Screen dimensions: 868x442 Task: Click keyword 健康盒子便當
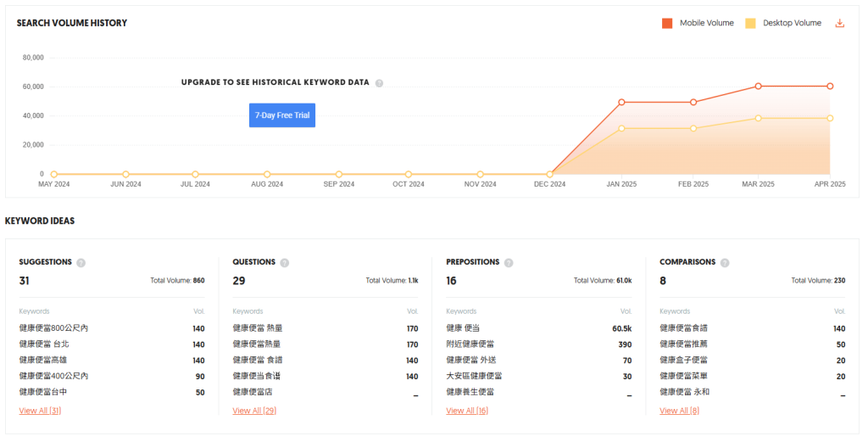tap(684, 360)
